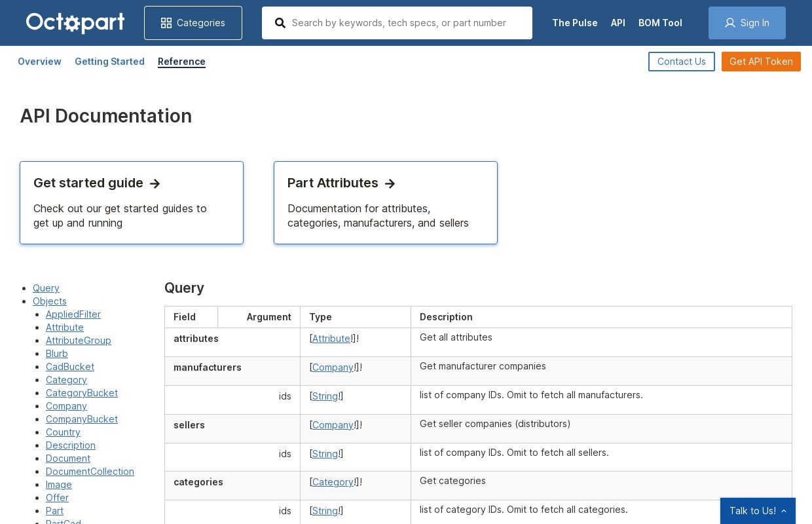
Task: Open the Get started guide card
Action: (x=132, y=203)
